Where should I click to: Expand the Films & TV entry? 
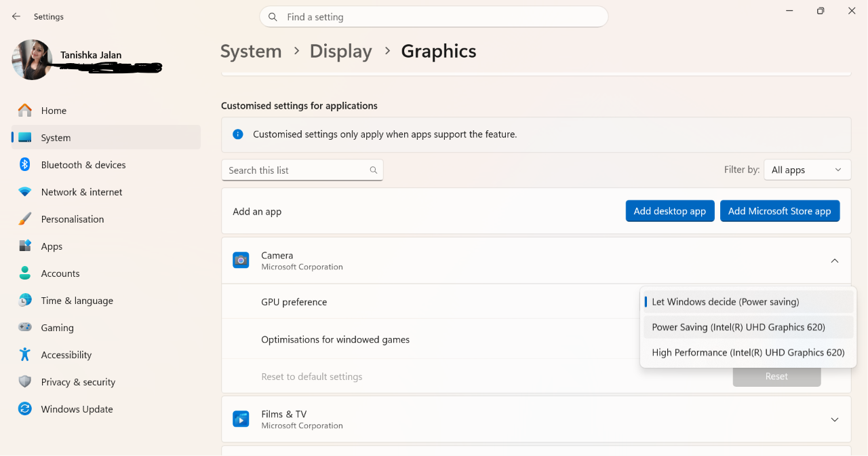click(x=835, y=419)
